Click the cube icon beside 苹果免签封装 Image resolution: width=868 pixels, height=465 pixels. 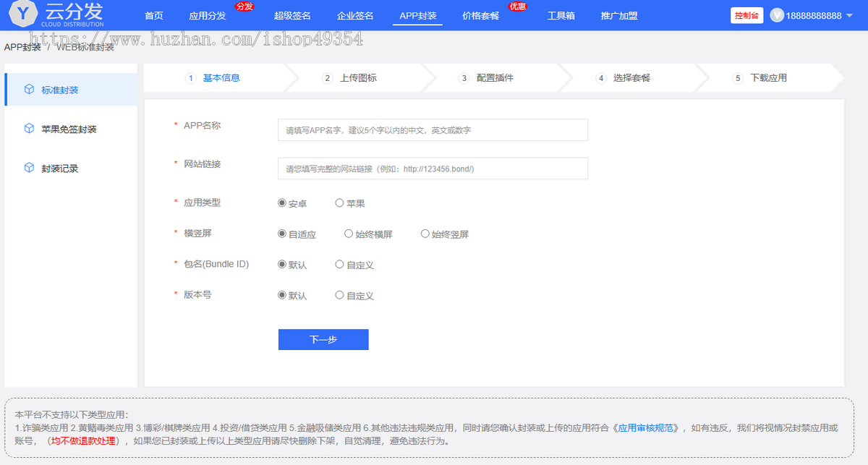coord(29,129)
